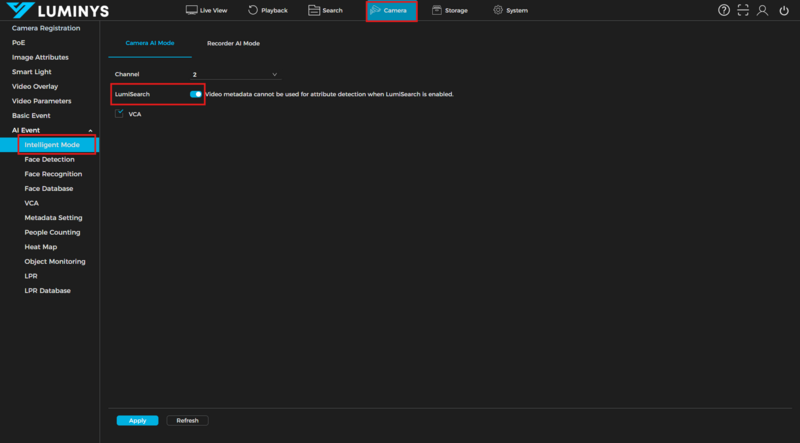Open the help question mark icon
The width and height of the screenshot is (800, 443).
(x=723, y=10)
